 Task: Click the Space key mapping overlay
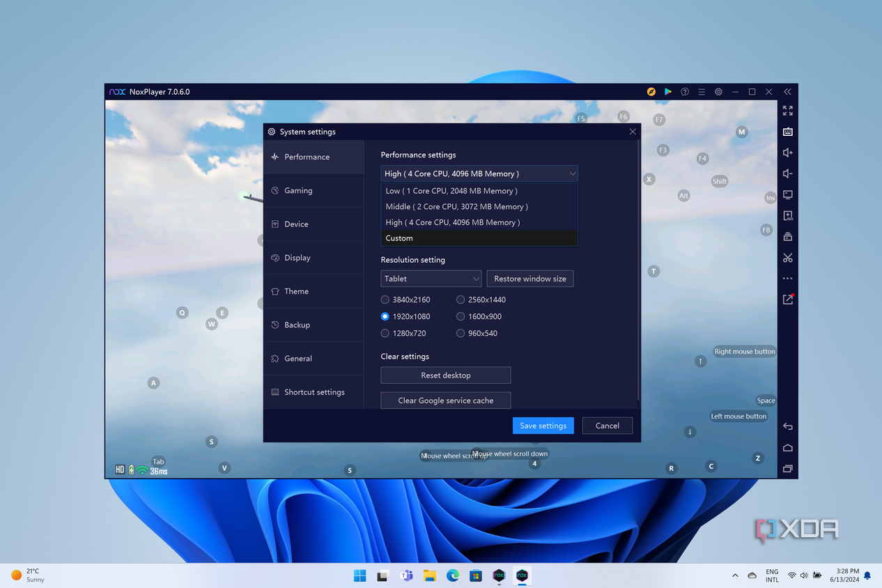point(766,401)
